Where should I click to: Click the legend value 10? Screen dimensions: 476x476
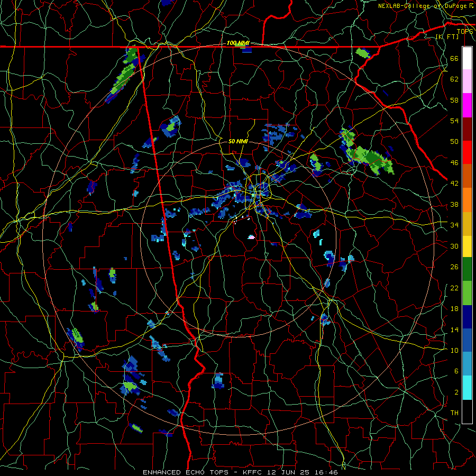coord(454,351)
